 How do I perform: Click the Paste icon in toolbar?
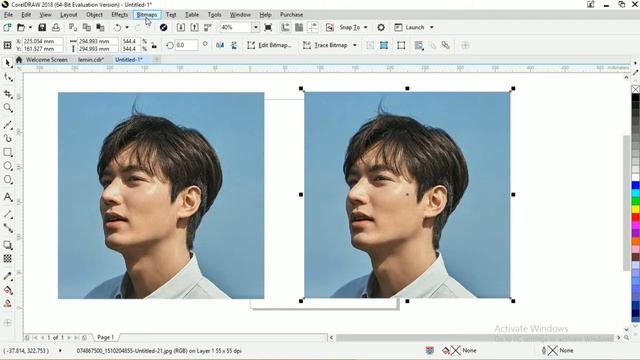click(100, 27)
